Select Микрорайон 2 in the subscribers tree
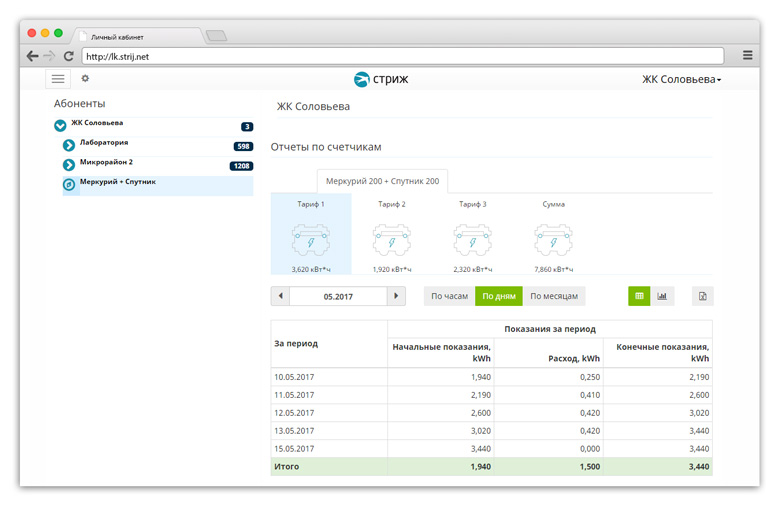 click(106, 162)
